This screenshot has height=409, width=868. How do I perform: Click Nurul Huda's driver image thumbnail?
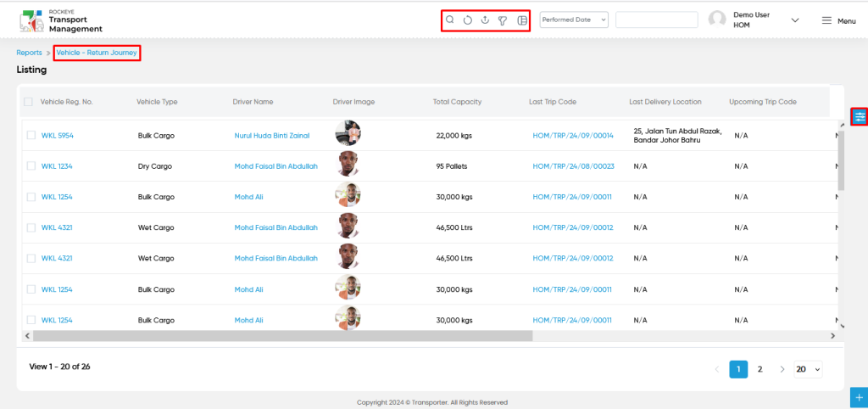(x=348, y=133)
